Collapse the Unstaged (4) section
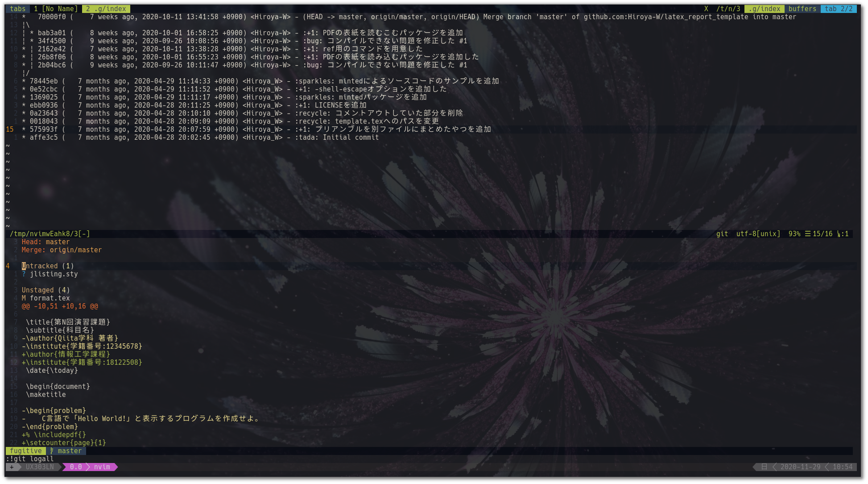Image resolution: width=868 pixels, height=484 pixels. (x=45, y=290)
